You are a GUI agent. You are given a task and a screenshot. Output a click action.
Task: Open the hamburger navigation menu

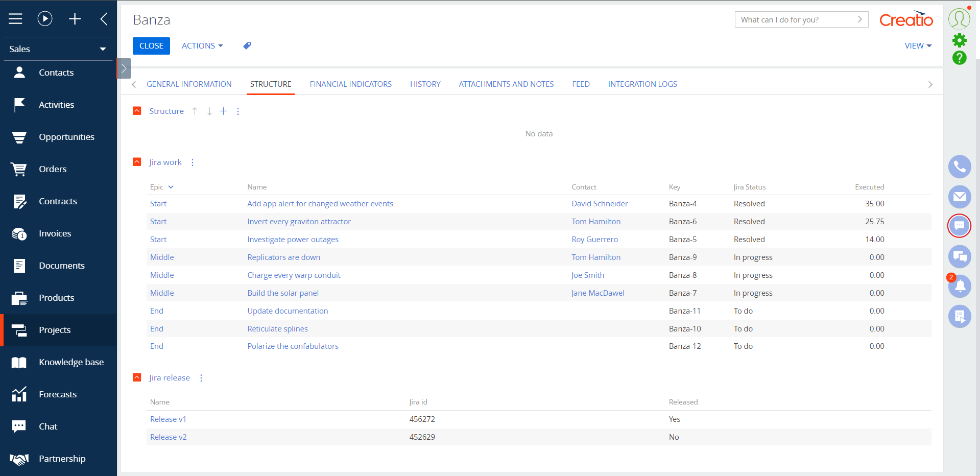pyautogui.click(x=15, y=19)
